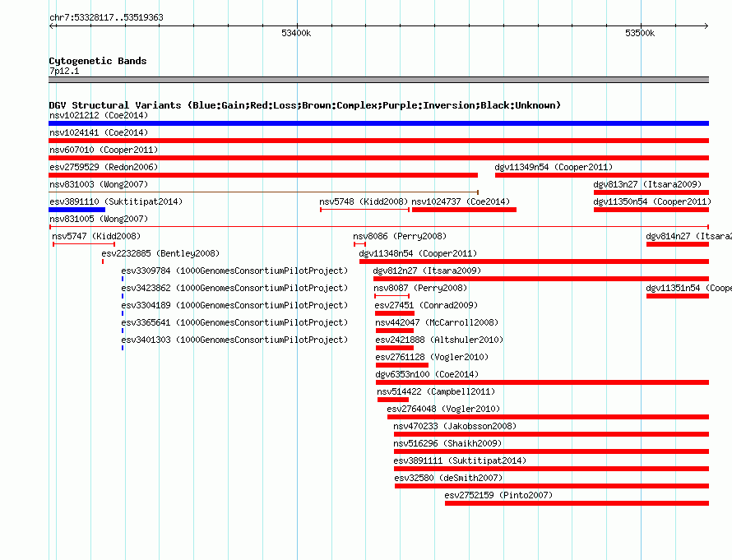This screenshot has height=560, width=732.
Task: Open esv3365641 1000Genomes variant
Action: 235,322
